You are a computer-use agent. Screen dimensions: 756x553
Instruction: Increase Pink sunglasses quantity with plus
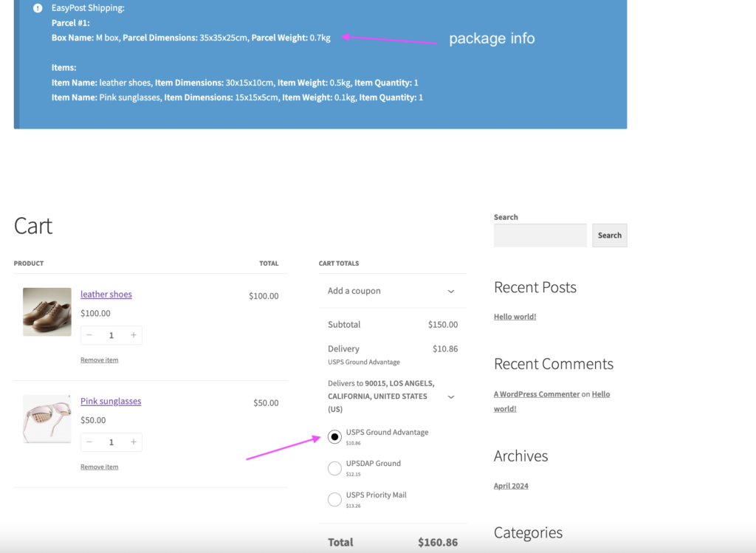[134, 442]
